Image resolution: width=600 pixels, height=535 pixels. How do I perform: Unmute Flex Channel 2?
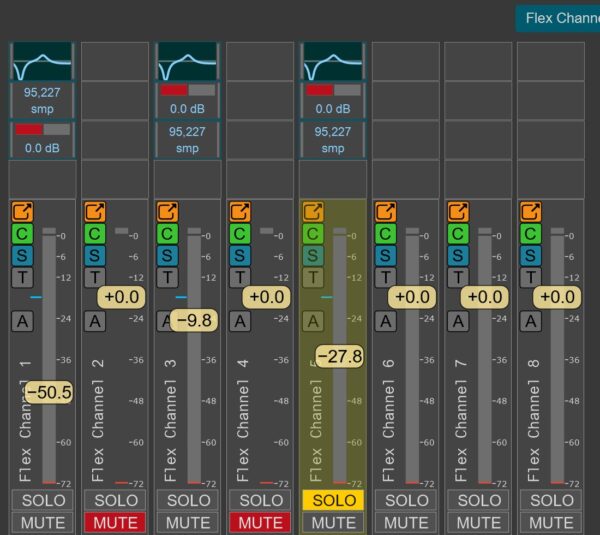pyautogui.click(x=115, y=522)
